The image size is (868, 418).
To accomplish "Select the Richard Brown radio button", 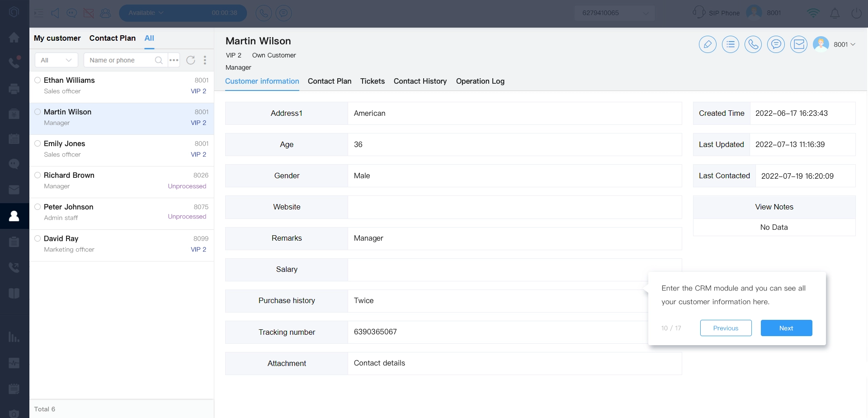I will point(38,175).
